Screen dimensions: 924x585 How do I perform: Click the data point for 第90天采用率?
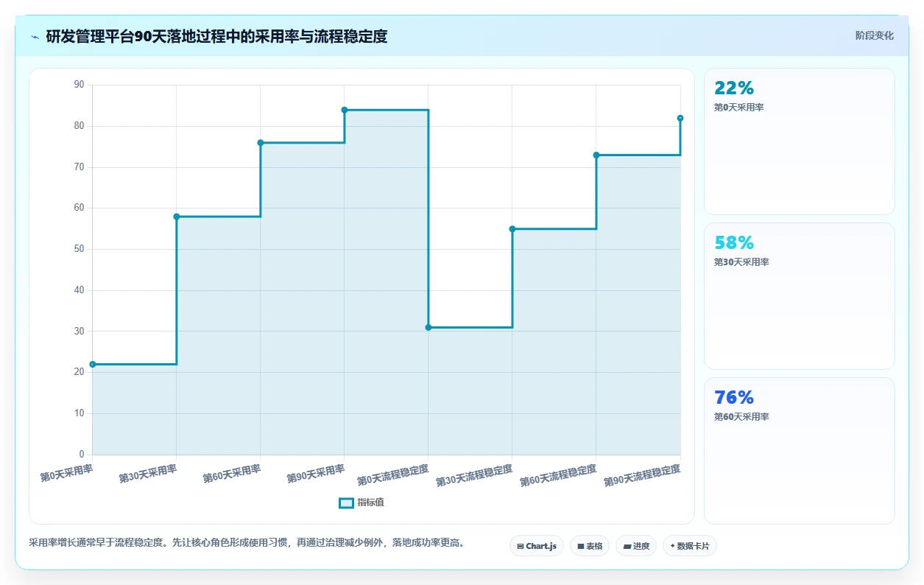click(345, 110)
